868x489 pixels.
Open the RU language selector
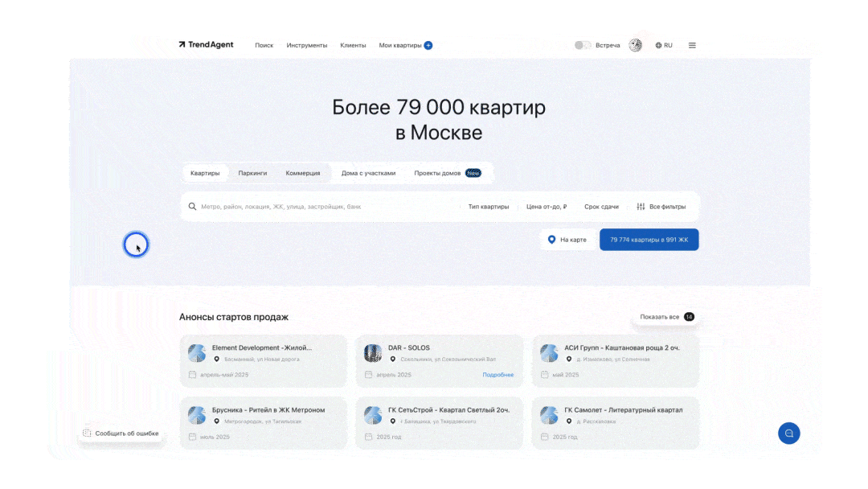tap(664, 45)
